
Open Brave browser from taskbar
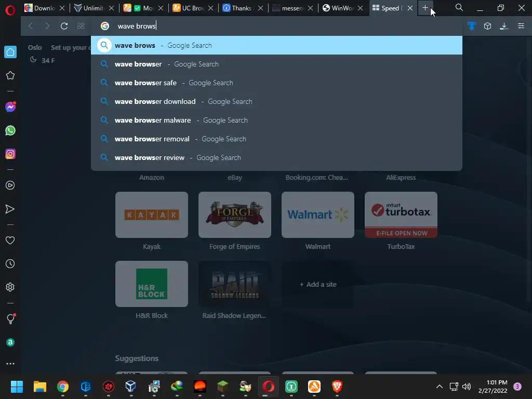[x=337, y=387]
